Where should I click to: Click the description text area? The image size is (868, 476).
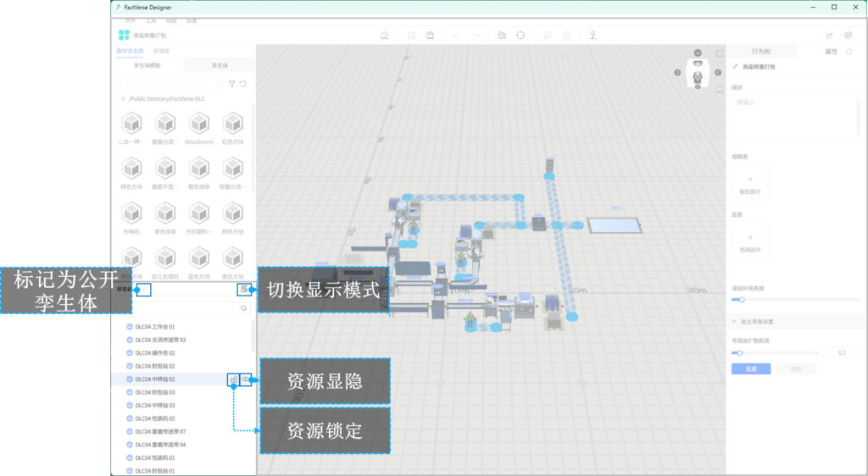(795, 118)
